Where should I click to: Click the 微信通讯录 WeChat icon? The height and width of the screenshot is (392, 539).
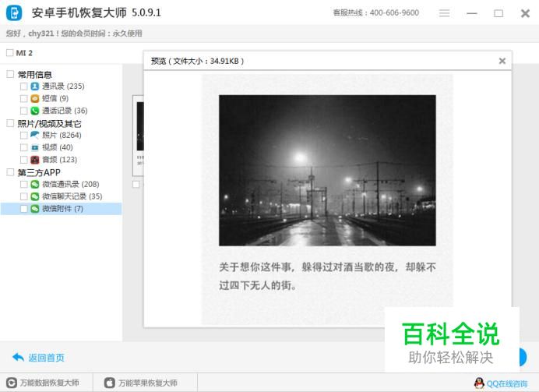[x=35, y=184]
